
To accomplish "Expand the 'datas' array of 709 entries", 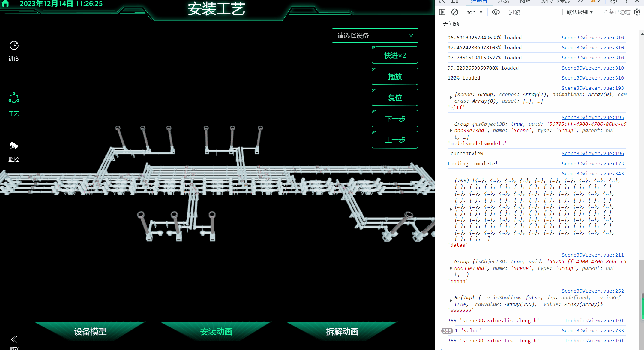I will (x=451, y=209).
